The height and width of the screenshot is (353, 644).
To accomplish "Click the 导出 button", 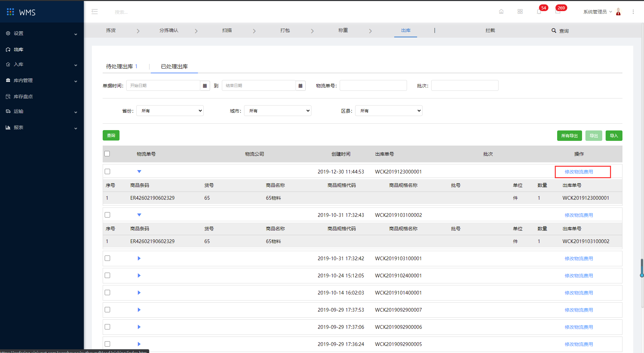I will click(x=594, y=135).
